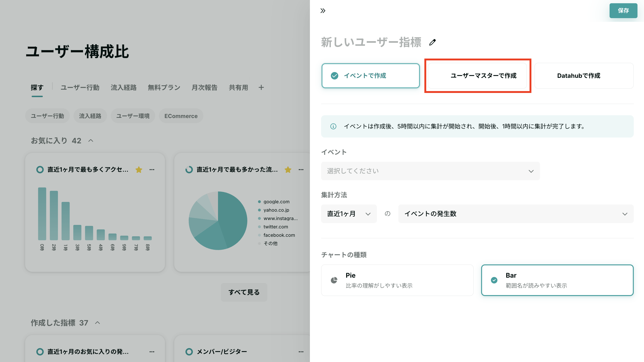
Task: Filter by ユーザー環境 chip
Action: pyautogui.click(x=133, y=116)
